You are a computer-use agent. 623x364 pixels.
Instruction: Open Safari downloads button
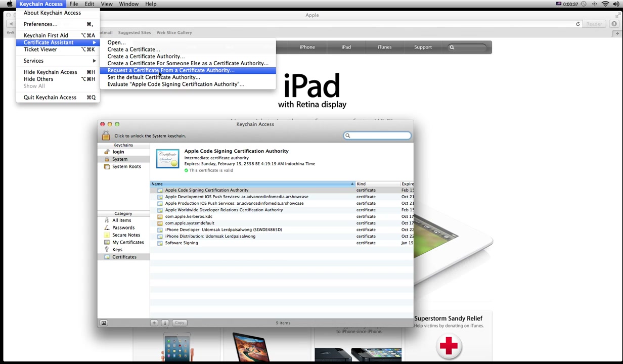pos(614,24)
